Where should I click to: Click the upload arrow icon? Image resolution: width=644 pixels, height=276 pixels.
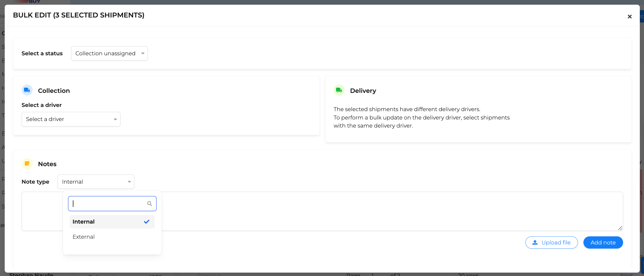tap(535, 243)
